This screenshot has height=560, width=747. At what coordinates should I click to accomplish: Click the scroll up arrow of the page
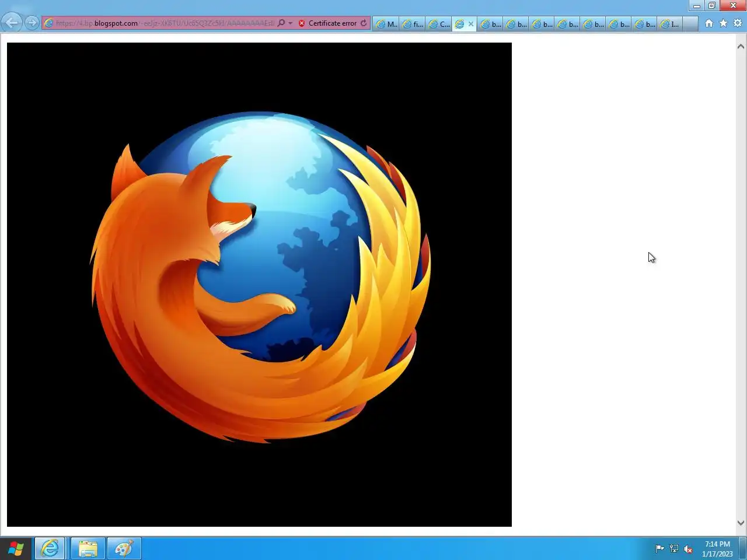(x=741, y=46)
